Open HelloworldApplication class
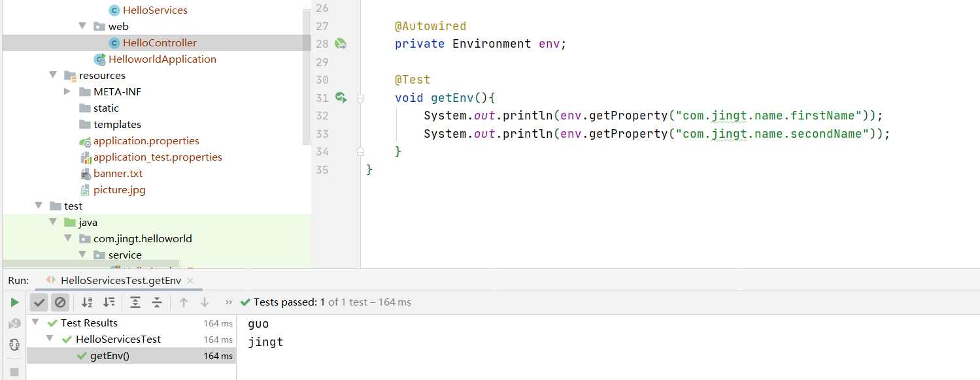980x380 pixels. coord(162,59)
